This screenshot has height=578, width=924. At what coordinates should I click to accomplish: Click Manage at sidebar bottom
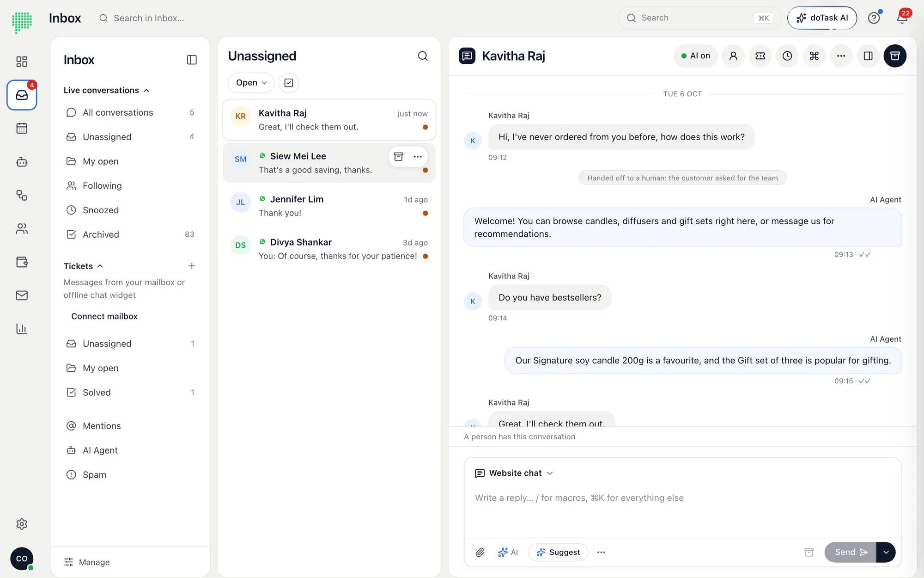[87, 562]
